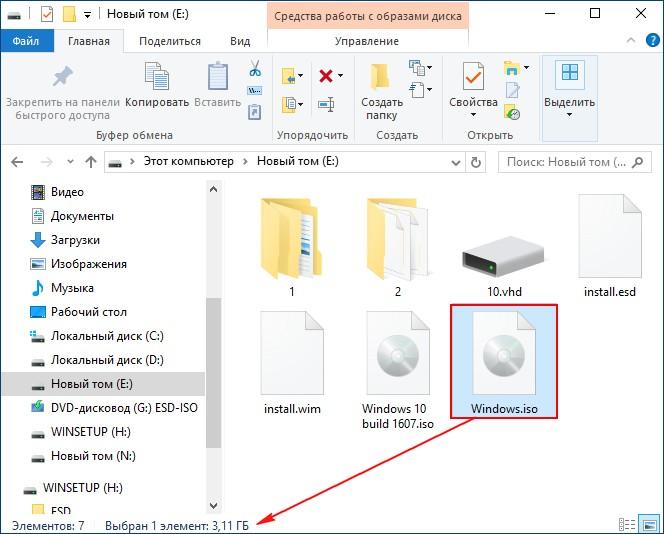Expand the Copy to dropdown arrow
This screenshot has width=664, height=534.
[x=300, y=104]
